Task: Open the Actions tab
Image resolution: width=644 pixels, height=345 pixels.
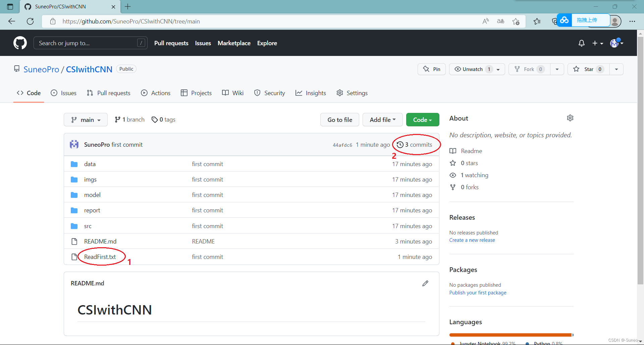Action: click(156, 93)
